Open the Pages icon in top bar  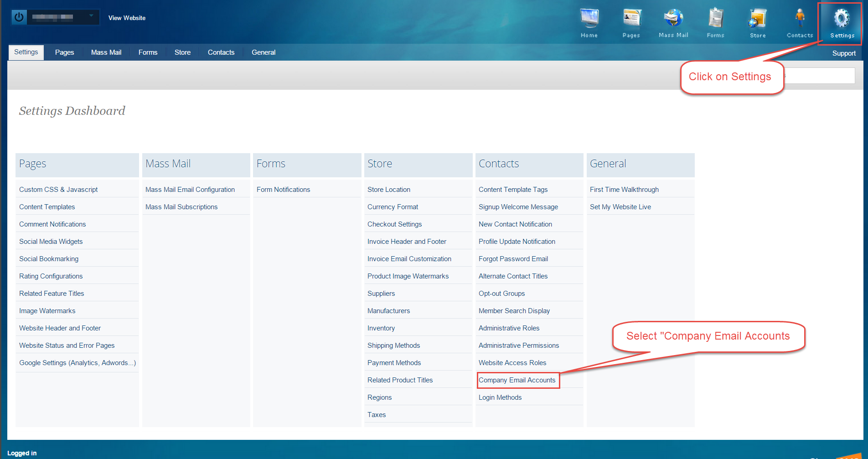coord(631,18)
